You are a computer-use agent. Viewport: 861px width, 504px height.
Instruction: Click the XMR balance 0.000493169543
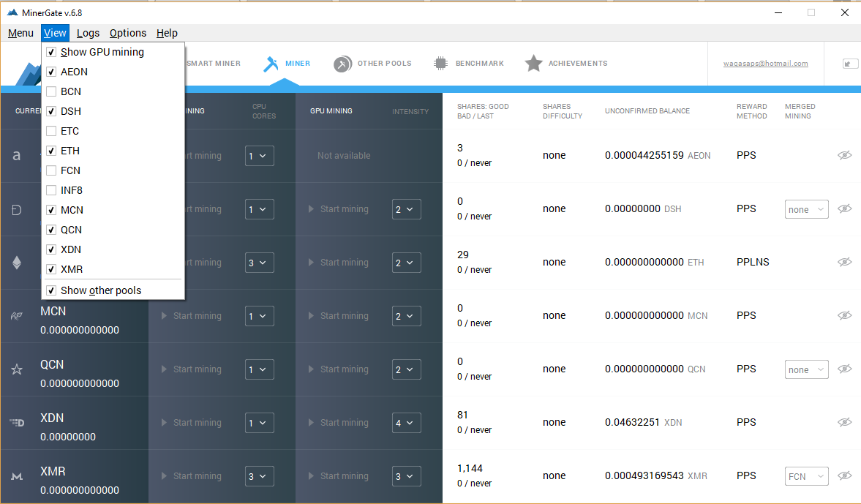click(x=644, y=475)
